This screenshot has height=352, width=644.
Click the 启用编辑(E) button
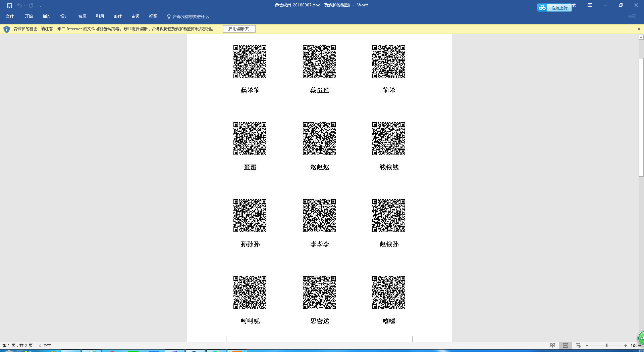239,29
